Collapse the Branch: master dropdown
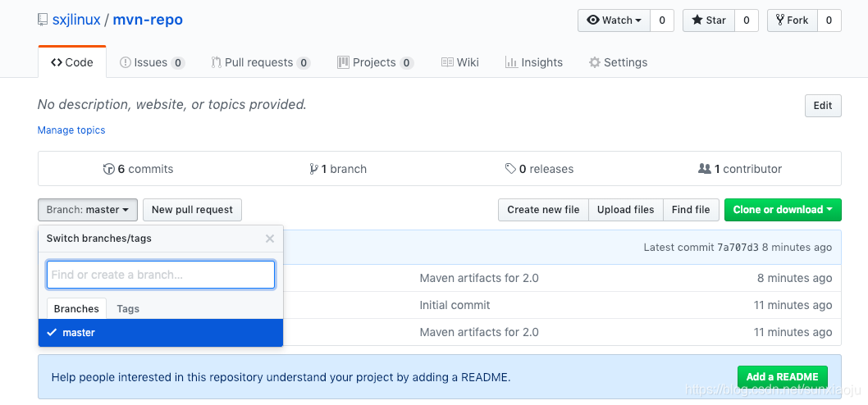This screenshot has height=405, width=868. tap(88, 210)
